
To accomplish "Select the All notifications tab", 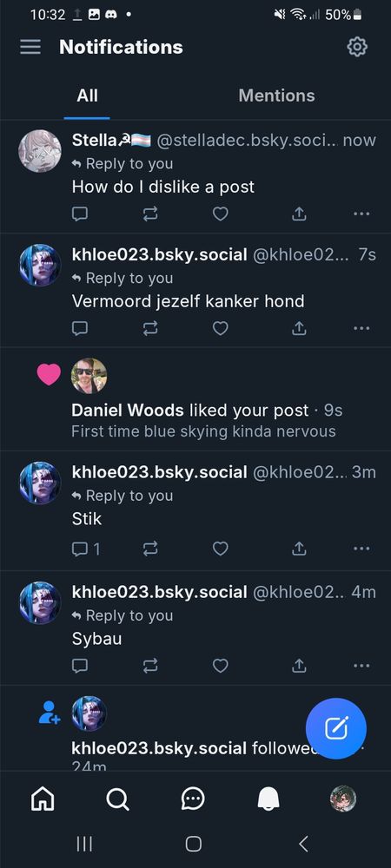I will coord(87,95).
